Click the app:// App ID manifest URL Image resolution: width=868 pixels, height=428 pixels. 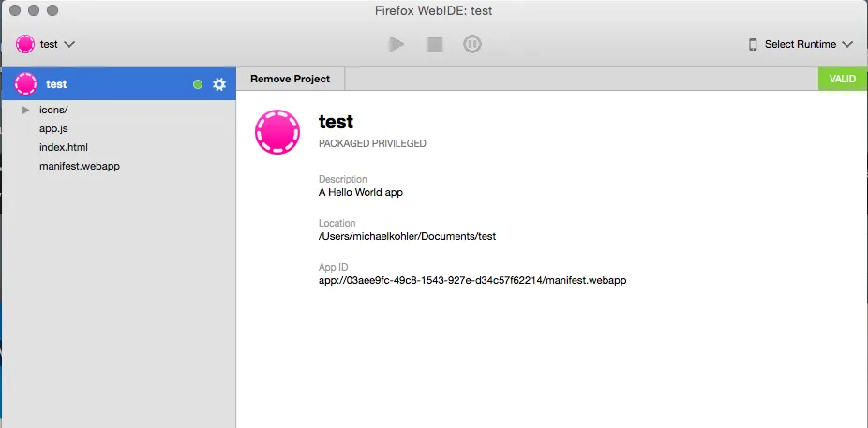pos(472,280)
